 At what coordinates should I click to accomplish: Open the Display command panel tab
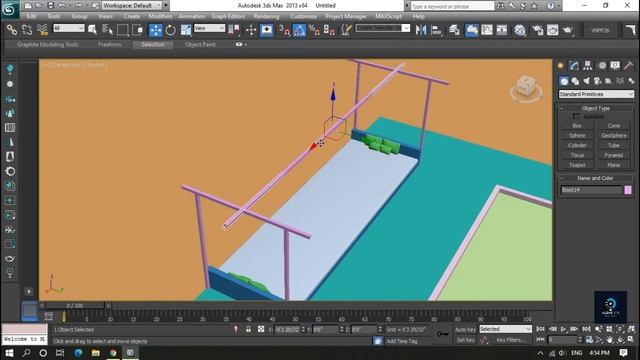click(615, 65)
